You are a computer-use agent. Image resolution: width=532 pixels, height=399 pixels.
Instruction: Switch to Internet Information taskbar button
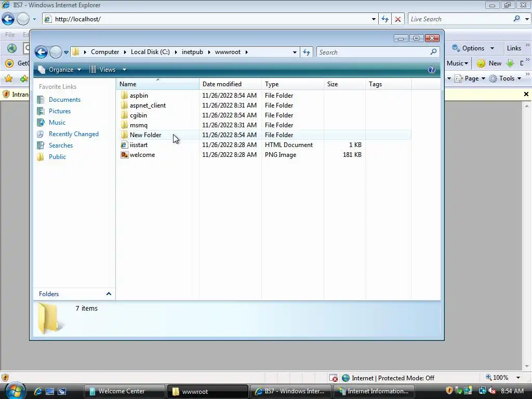[375, 391]
